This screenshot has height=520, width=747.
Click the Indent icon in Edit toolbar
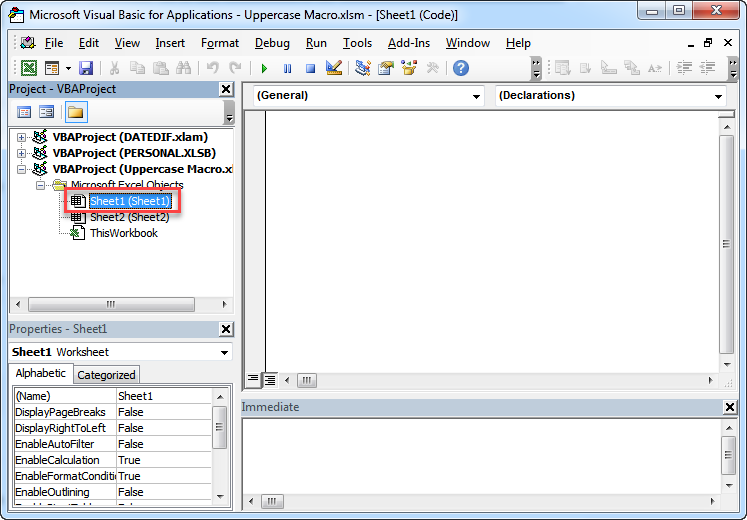(x=684, y=68)
